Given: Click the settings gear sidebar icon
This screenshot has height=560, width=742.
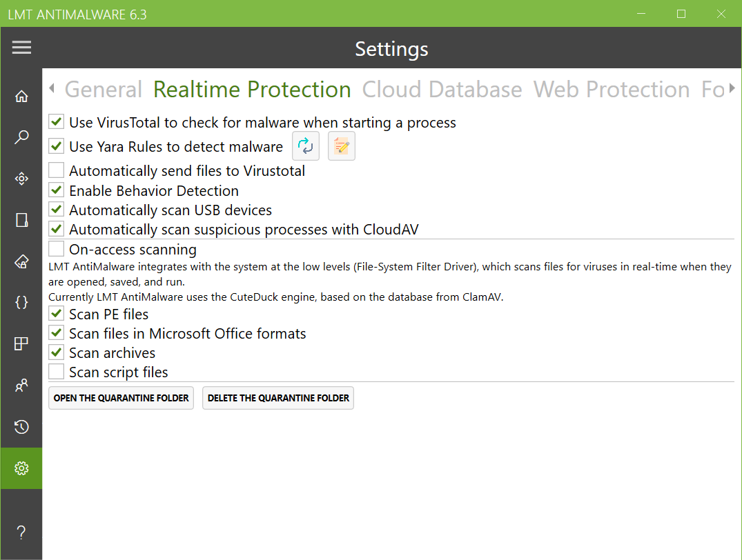Looking at the screenshot, I should pyautogui.click(x=21, y=468).
